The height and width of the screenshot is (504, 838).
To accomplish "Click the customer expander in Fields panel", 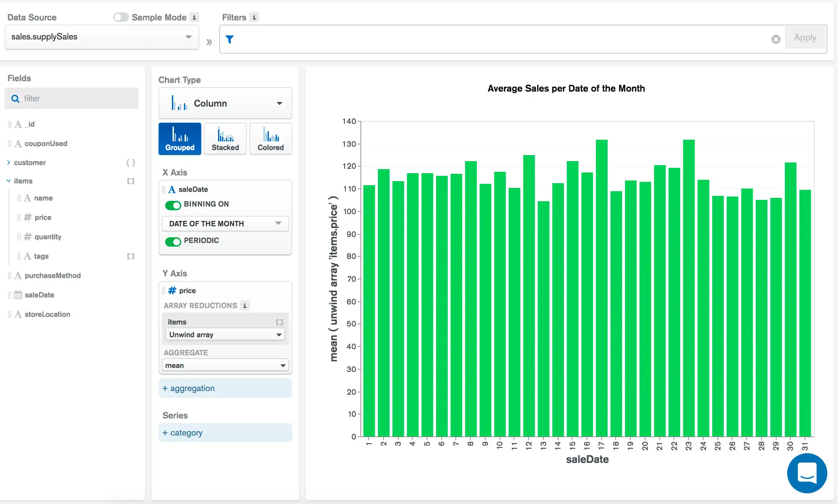I will 8,162.
